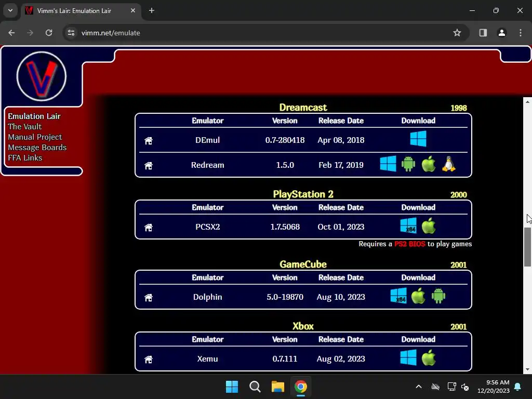The image size is (532, 399).
Task: Open the tab search dropdown arrow
Action: 10,10
